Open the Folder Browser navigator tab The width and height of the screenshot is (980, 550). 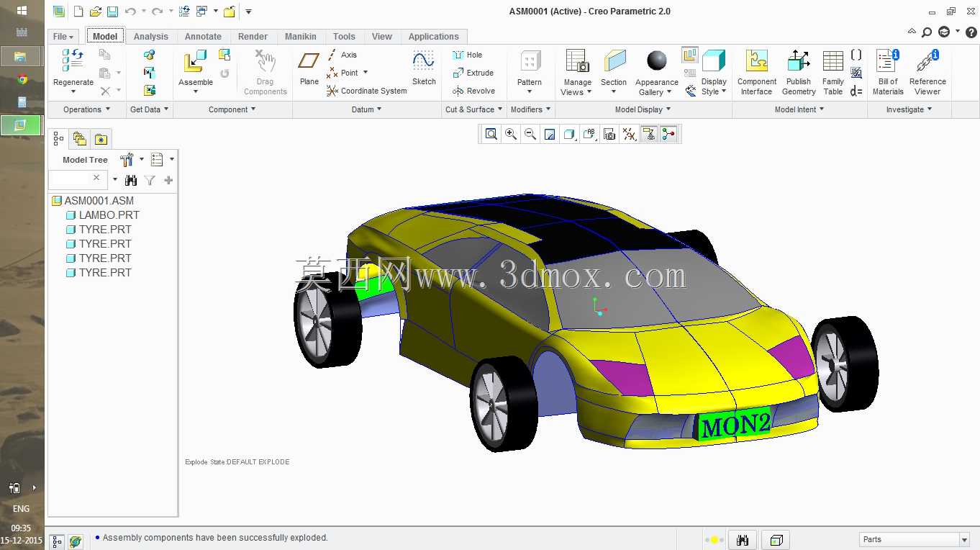tap(80, 139)
